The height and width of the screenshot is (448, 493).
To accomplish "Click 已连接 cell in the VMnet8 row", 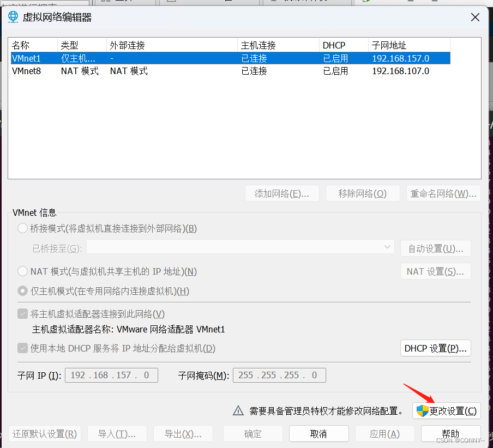I will click(x=254, y=71).
